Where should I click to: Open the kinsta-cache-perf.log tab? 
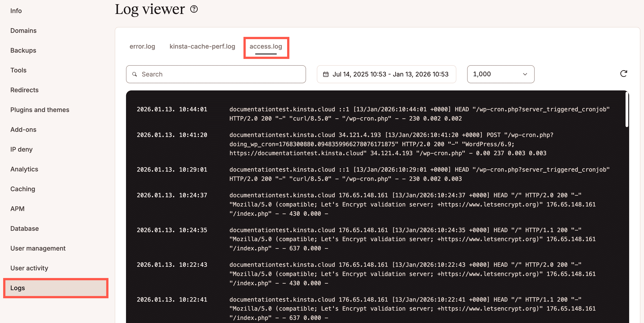[x=202, y=46]
